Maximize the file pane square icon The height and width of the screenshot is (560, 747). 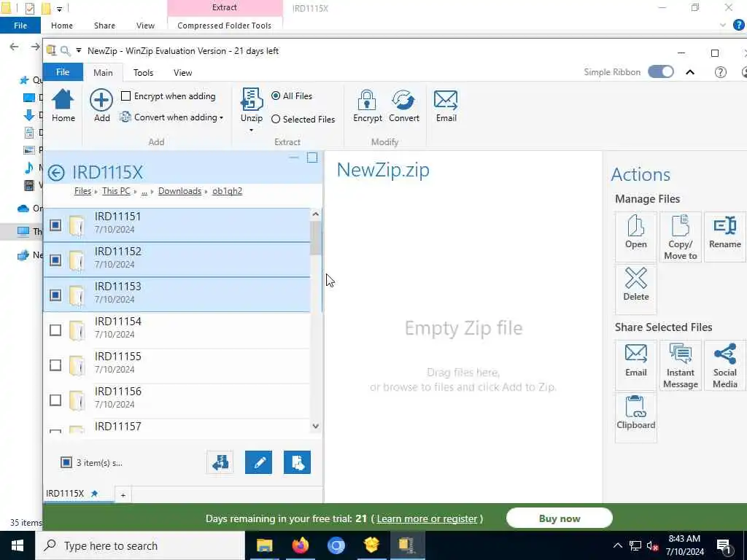[312, 157]
